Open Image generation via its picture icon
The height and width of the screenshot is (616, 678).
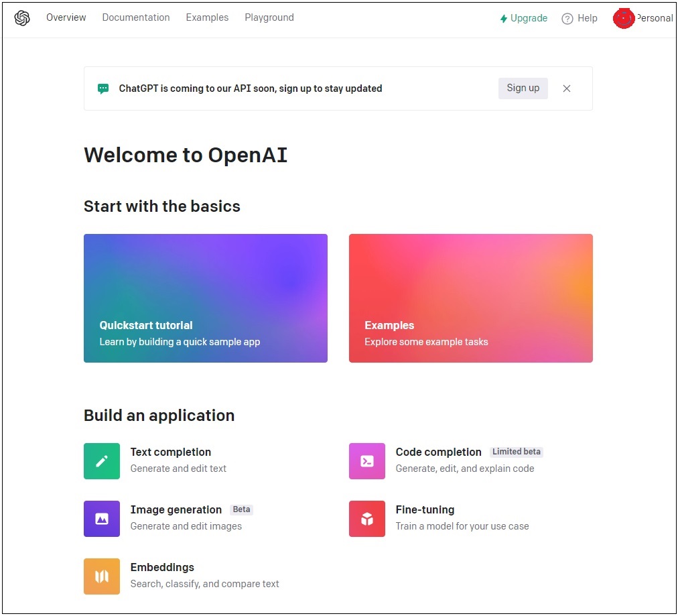[101, 519]
